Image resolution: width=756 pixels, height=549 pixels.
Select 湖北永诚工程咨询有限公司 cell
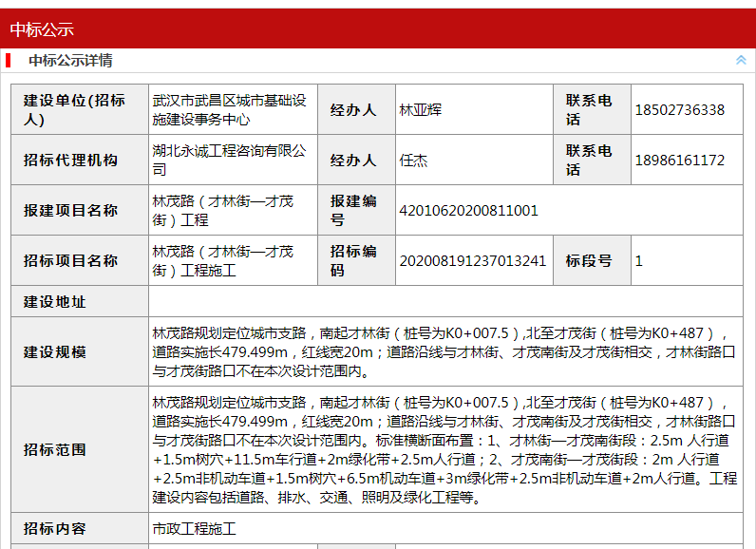tap(233, 160)
